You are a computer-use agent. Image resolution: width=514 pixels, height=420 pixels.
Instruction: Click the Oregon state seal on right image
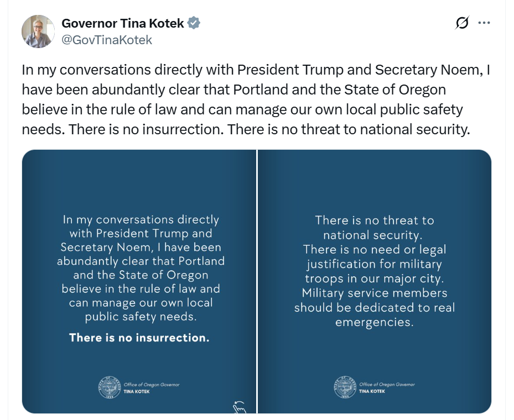click(x=344, y=387)
